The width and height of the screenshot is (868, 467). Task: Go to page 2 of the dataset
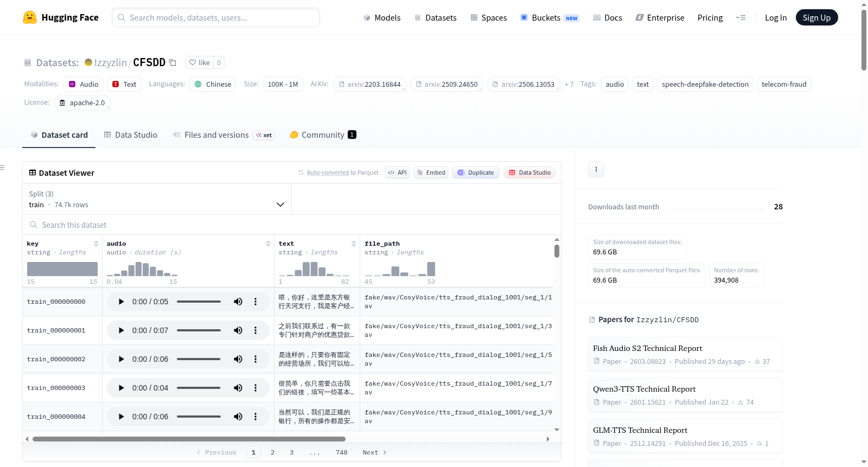[272, 452]
